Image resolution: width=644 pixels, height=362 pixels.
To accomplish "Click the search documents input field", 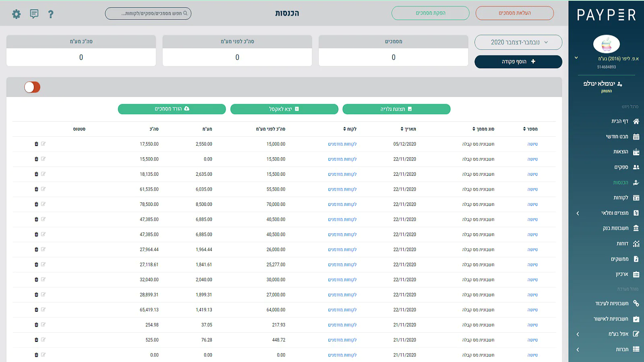I will (148, 14).
